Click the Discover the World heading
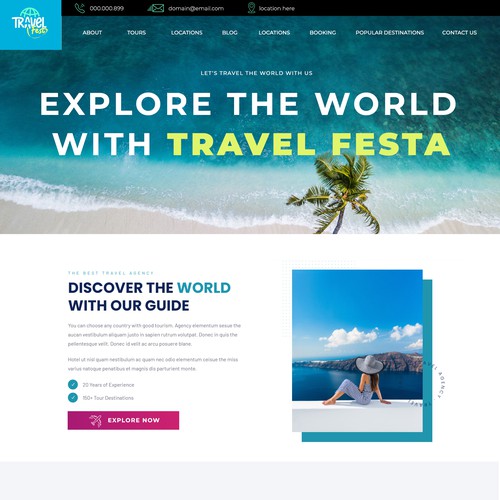The image size is (500, 500). pyautogui.click(x=149, y=296)
